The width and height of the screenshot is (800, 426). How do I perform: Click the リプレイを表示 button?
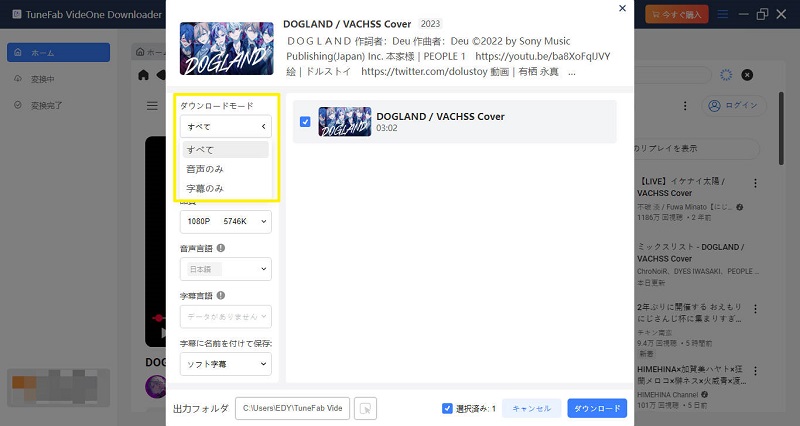coord(696,148)
